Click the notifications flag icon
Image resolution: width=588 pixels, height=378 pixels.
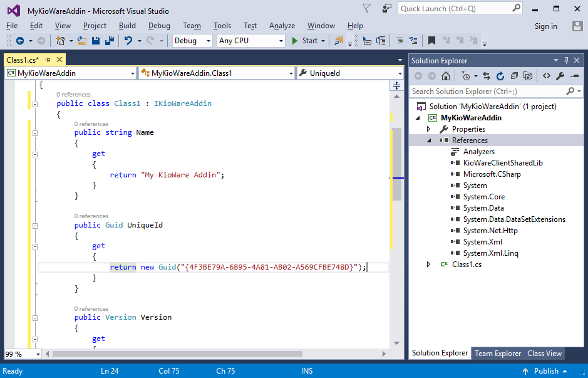367,8
